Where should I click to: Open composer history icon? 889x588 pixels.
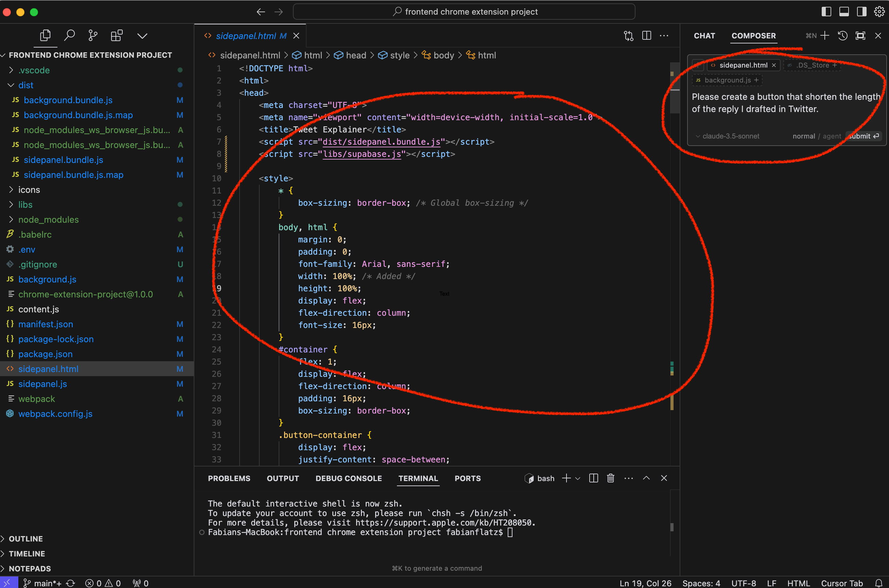[842, 36]
